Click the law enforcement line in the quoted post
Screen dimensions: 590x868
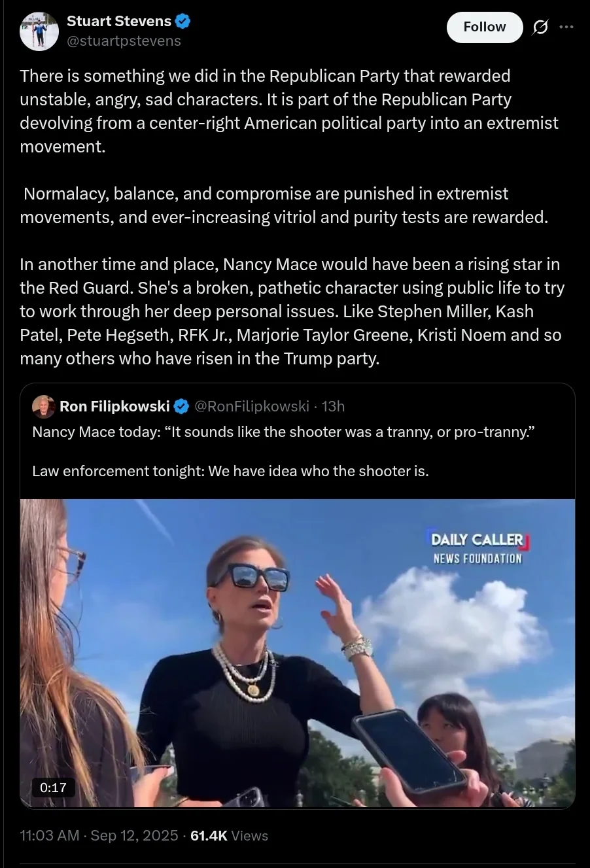click(x=230, y=471)
